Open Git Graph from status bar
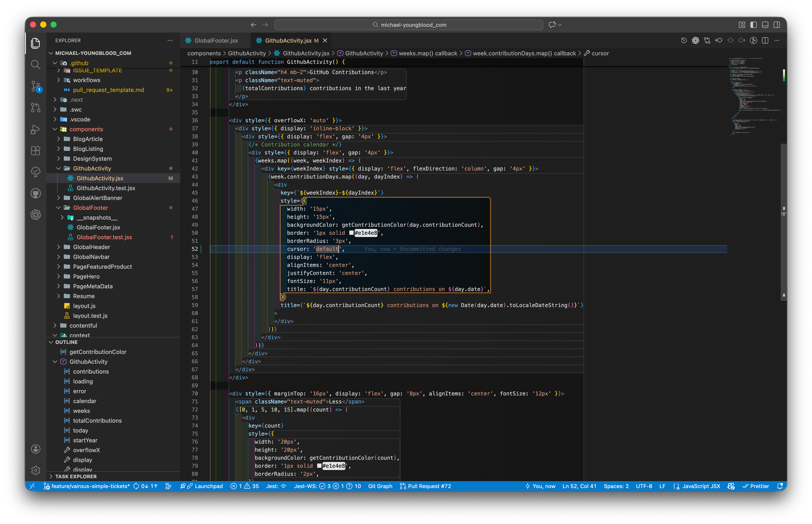This screenshot has width=812, height=524. click(380, 486)
